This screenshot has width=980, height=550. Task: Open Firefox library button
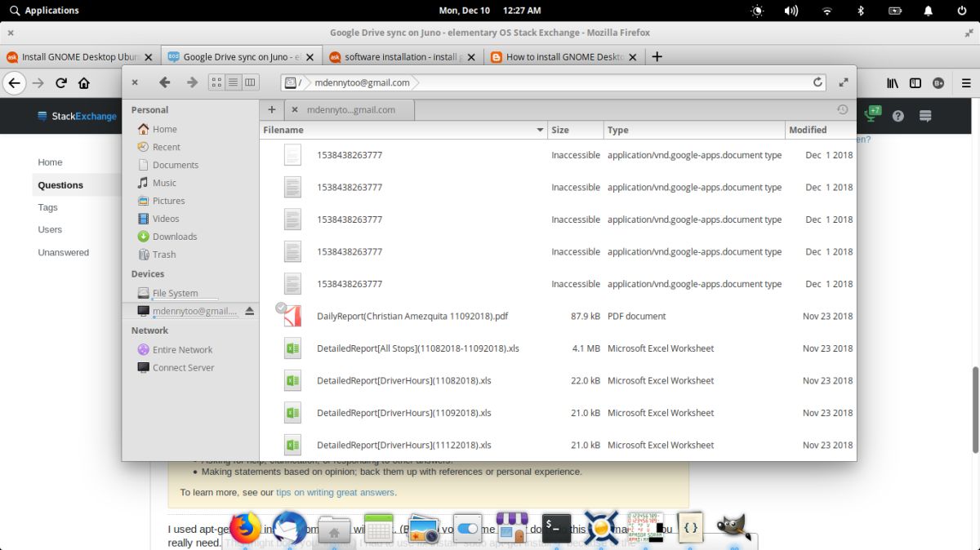tap(893, 82)
